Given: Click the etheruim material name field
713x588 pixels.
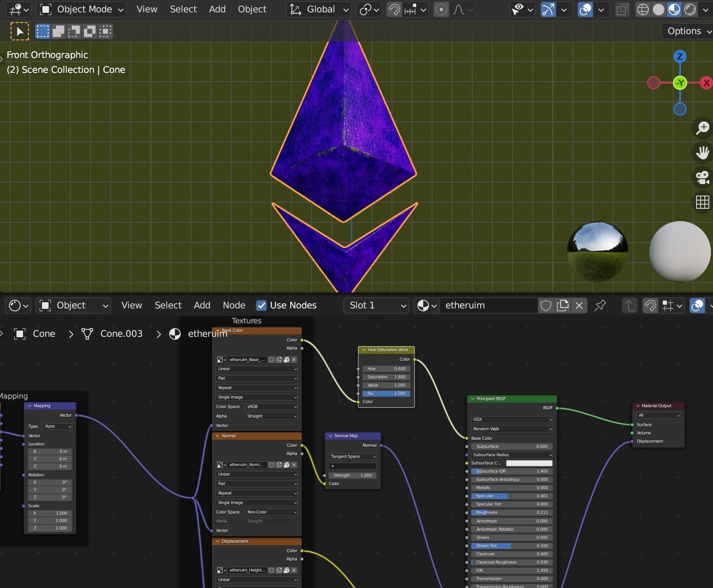Looking at the screenshot, I should point(489,306).
